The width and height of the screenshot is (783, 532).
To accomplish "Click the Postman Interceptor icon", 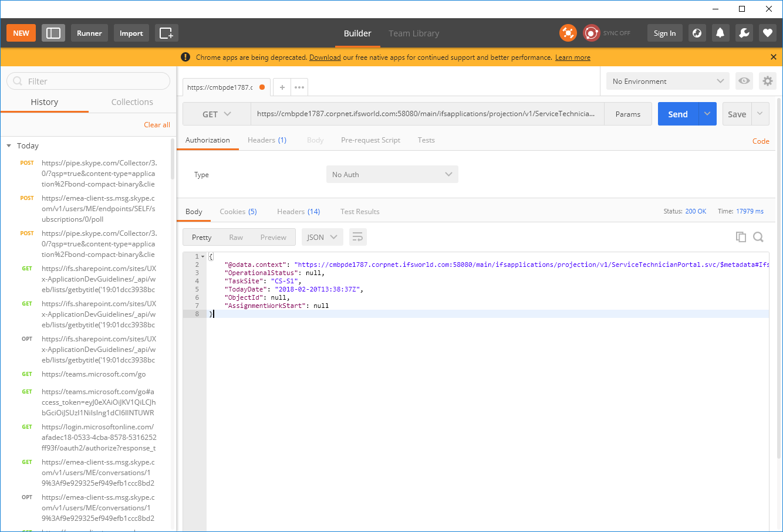I will tap(568, 33).
